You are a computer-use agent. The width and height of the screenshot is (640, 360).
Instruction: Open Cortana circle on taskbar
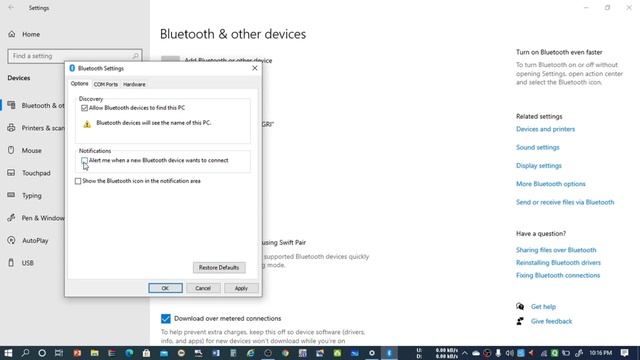(42, 353)
